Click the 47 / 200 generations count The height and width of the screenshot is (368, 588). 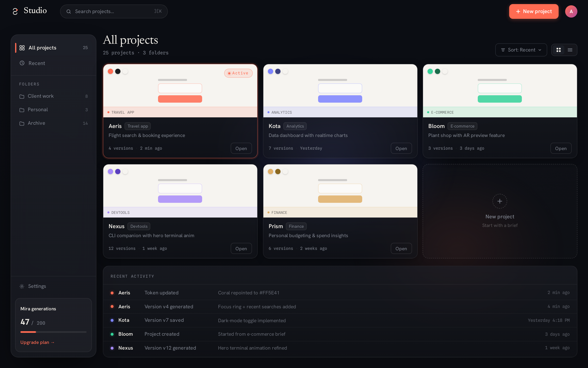33,322
